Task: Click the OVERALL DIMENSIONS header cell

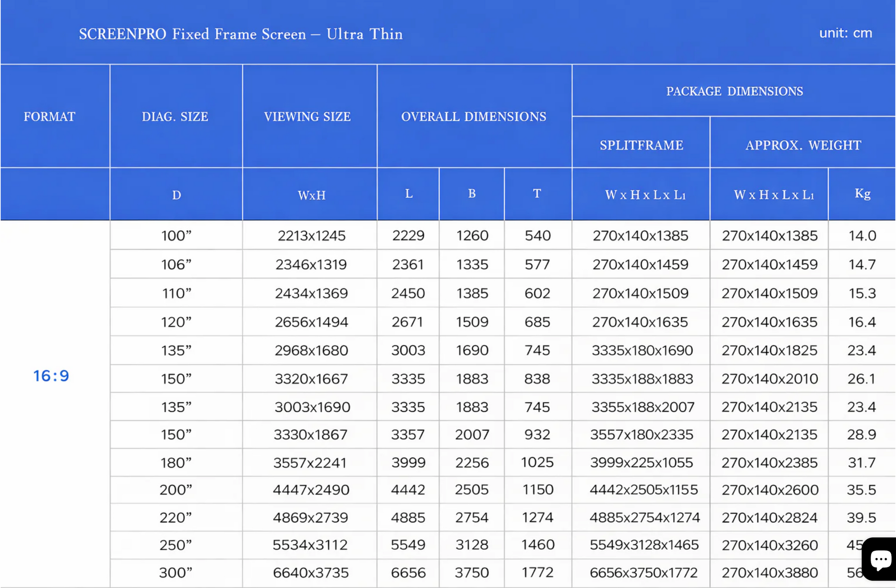Action: pos(474,116)
